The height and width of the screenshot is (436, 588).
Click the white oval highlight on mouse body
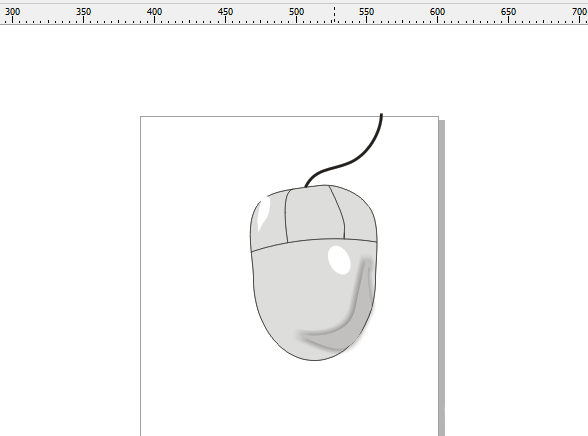(339, 260)
